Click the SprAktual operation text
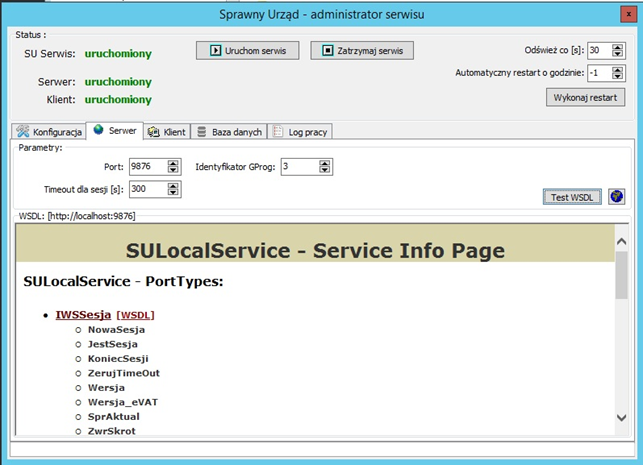Viewport: 643px width, 465px height. tap(114, 417)
